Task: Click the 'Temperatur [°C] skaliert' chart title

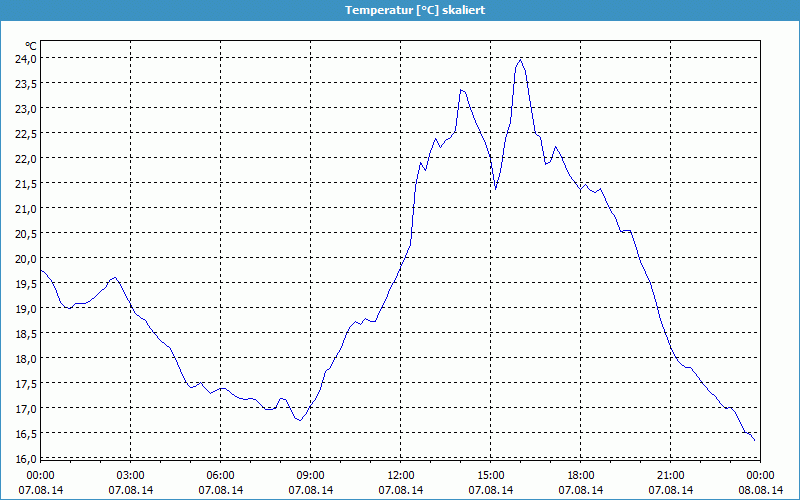Action: click(400, 9)
